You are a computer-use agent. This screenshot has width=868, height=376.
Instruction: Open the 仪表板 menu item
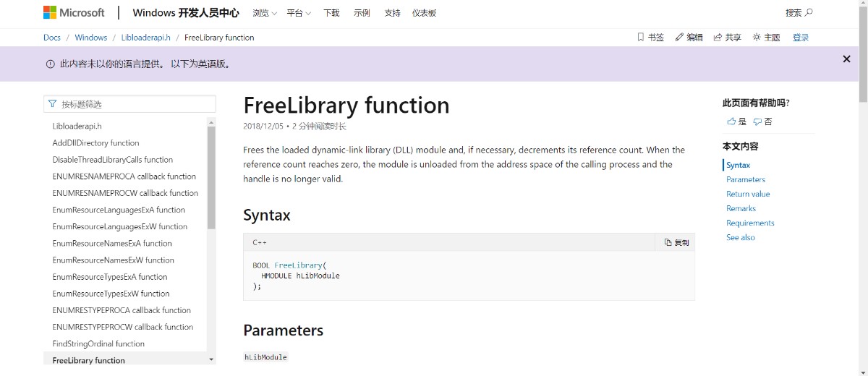click(x=424, y=13)
